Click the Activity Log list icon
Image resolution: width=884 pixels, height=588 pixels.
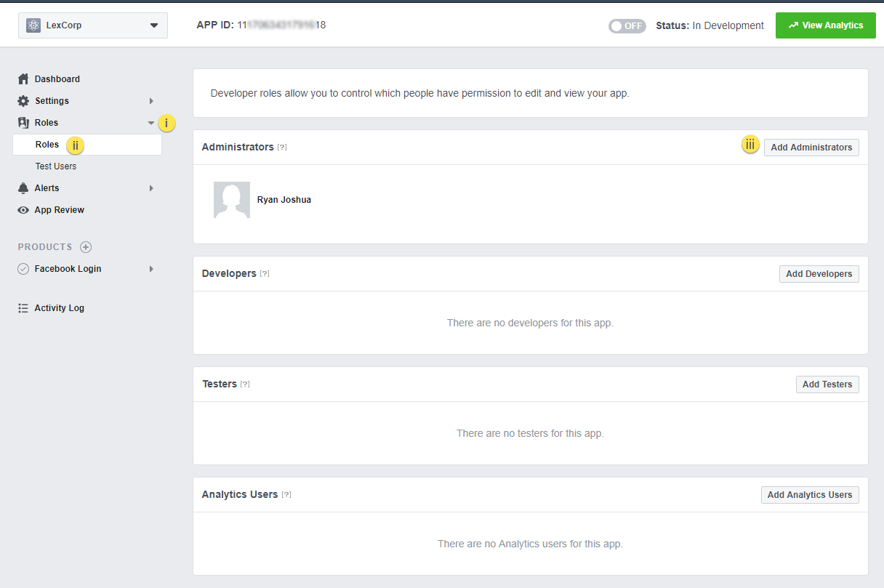23,308
